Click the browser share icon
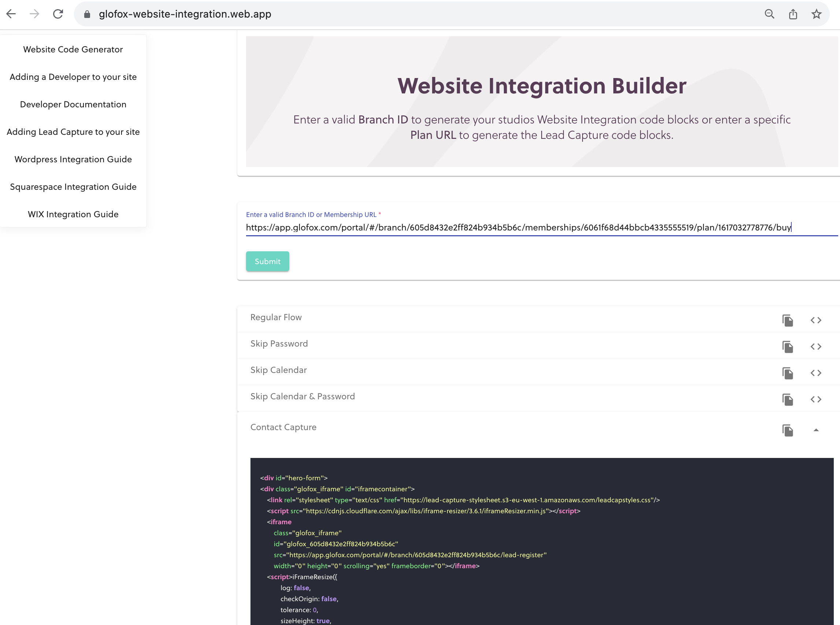The image size is (840, 625). point(793,14)
